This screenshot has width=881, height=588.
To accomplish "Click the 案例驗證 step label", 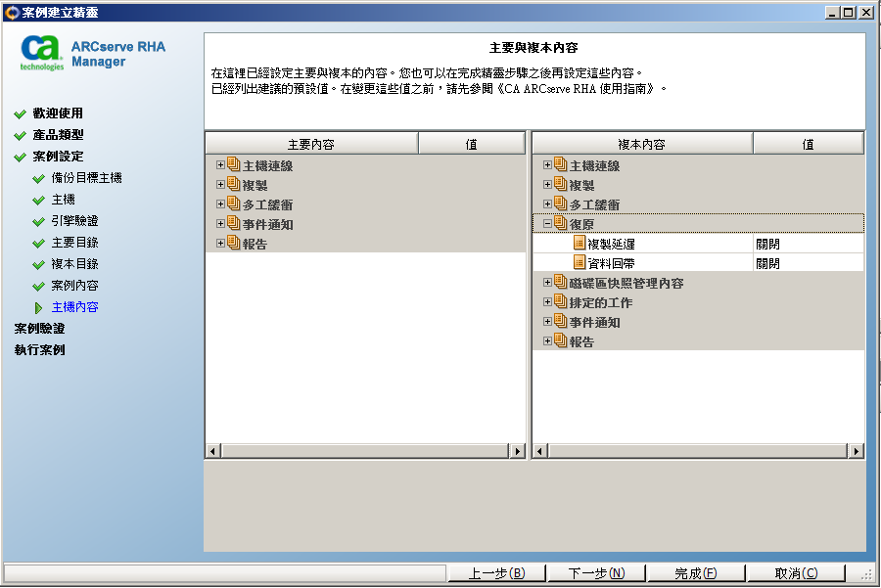I will click(39, 328).
